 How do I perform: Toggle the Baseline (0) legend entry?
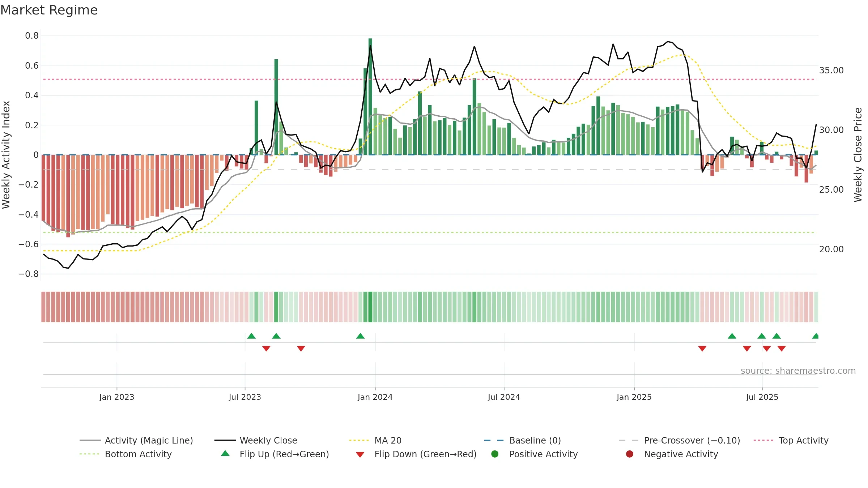(x=522, y=440)
